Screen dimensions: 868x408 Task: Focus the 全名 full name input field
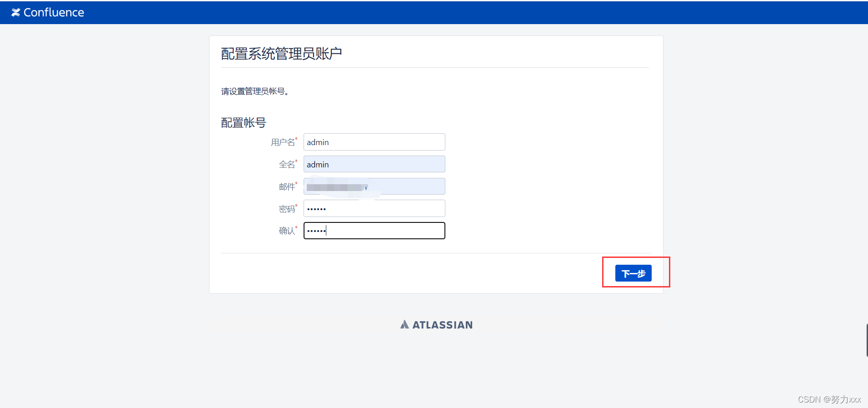[x=374, y=164]
